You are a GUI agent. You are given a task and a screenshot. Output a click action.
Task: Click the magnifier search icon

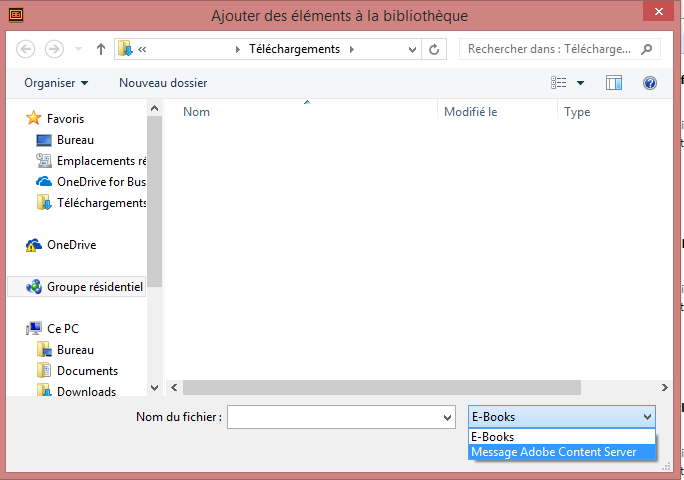[x=647, y=49]
